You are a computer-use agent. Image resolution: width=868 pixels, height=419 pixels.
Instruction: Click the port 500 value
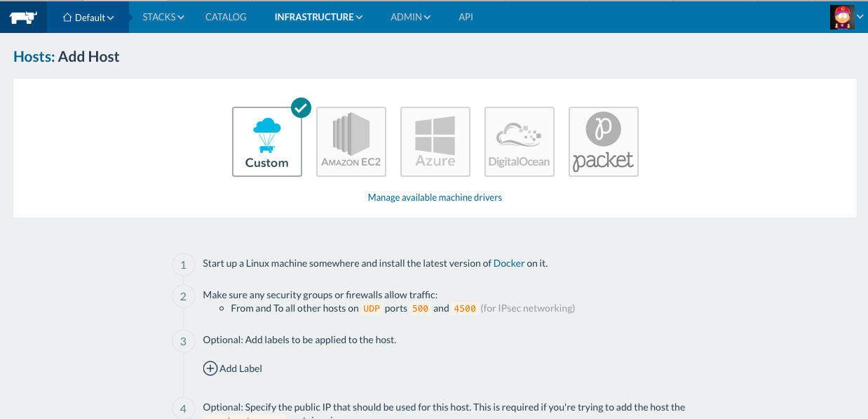(421, 309)
